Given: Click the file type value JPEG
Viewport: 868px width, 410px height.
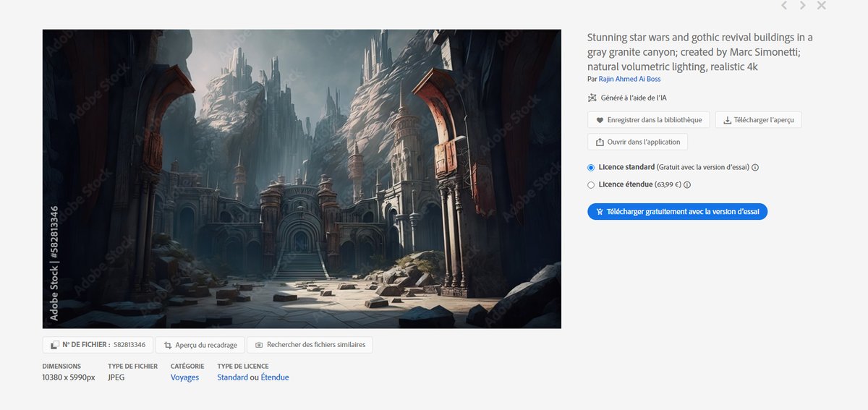Looking at the screenshot, I should pos(116,377).
